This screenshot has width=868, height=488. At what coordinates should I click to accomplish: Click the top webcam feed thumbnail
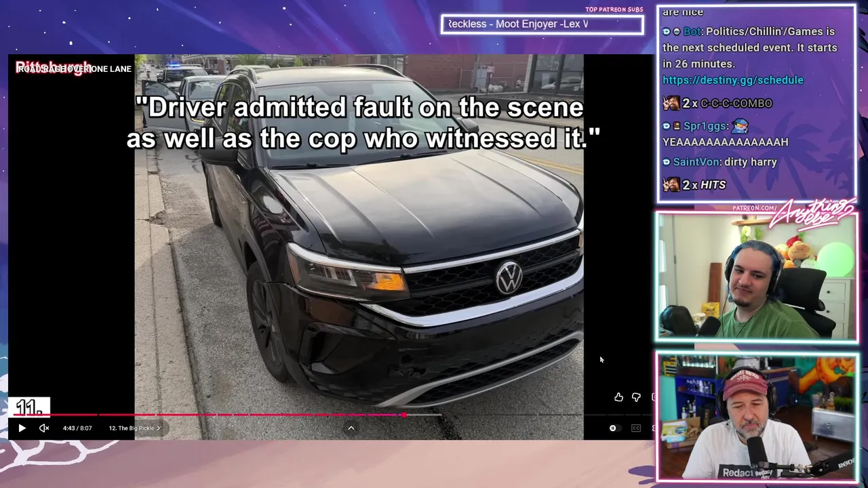click(x=757, y=277)
